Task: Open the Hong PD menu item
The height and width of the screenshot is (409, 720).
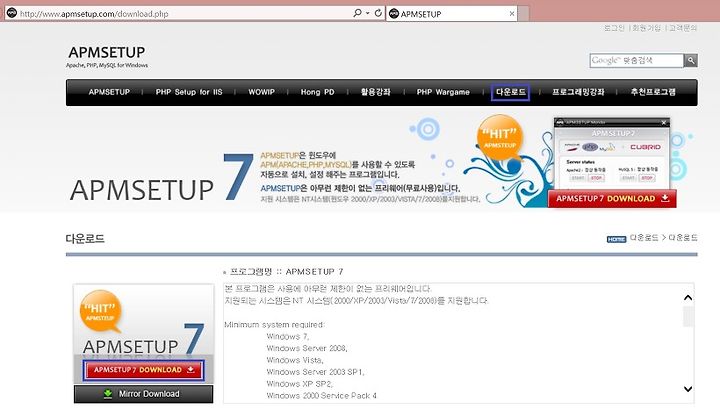Action: pos(317,92)
